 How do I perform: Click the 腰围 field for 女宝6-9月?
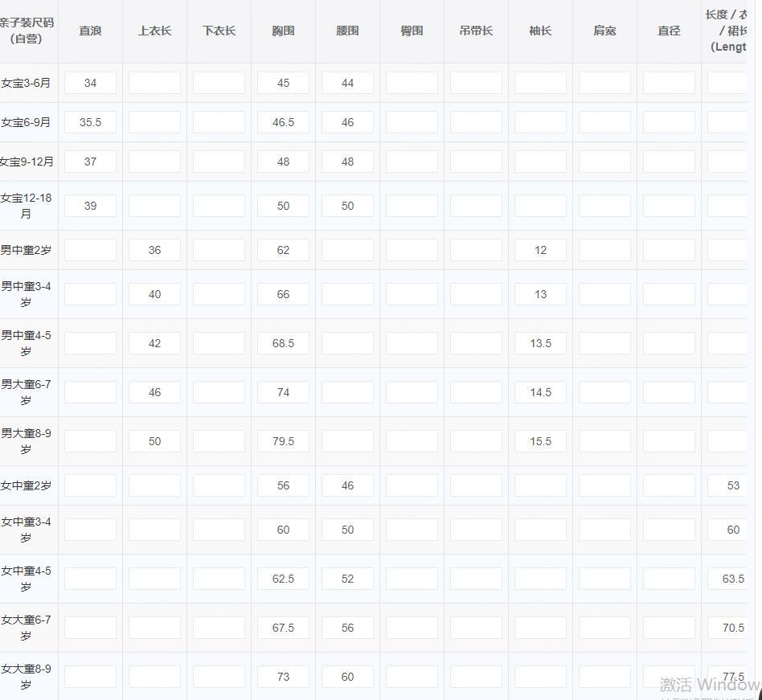tap(347, 122)
